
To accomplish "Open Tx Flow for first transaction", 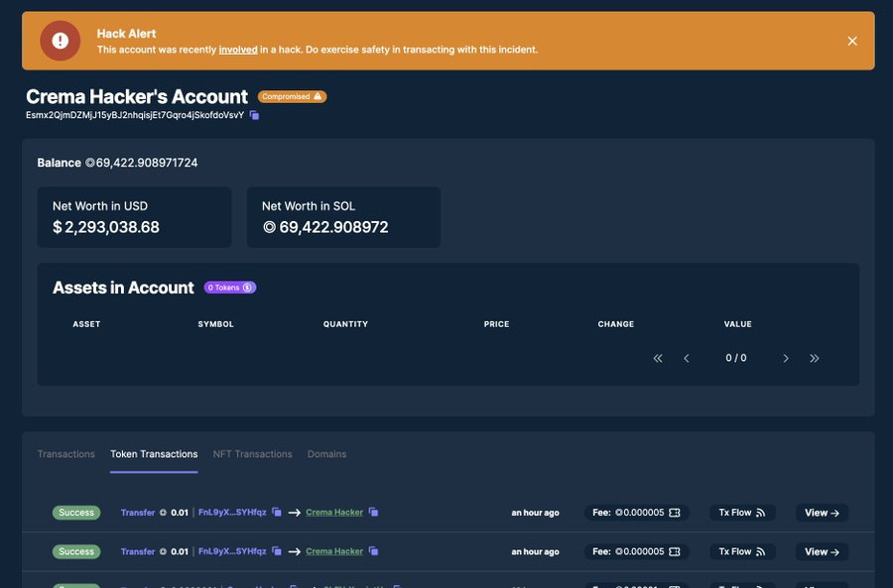I will click(742, 513).
